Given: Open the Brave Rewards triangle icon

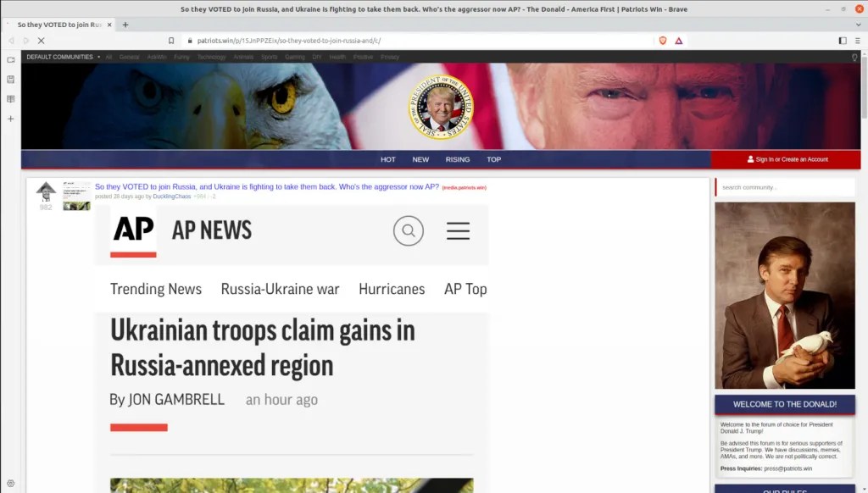Looking at the screenshot, I should [679, 41].
